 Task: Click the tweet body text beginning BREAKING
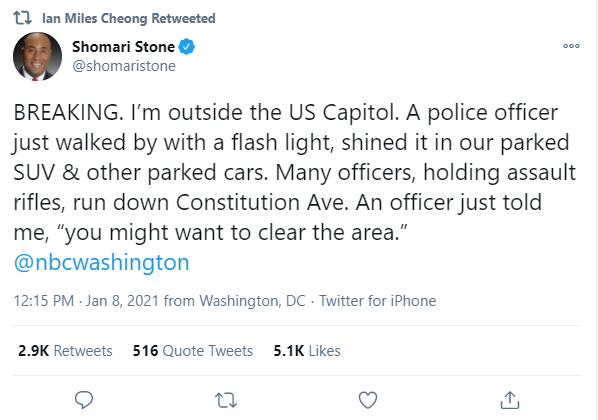(294, 172)
